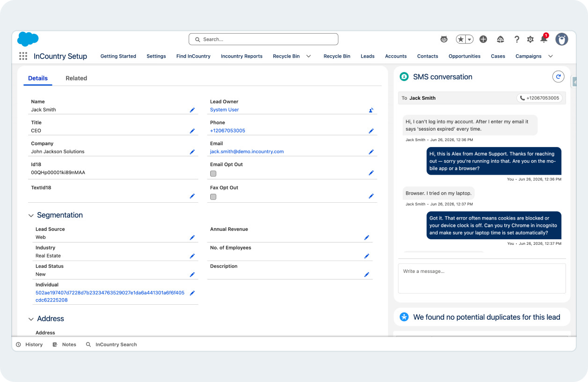The width and height of the screenshot is (588, 382).
Task: Open the first Recycle Bin tab dropdown chevron
Action: (309, 56)
